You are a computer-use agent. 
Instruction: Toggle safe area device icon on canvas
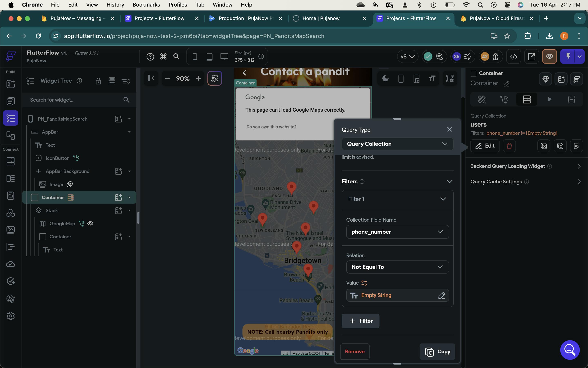[416, 79]
